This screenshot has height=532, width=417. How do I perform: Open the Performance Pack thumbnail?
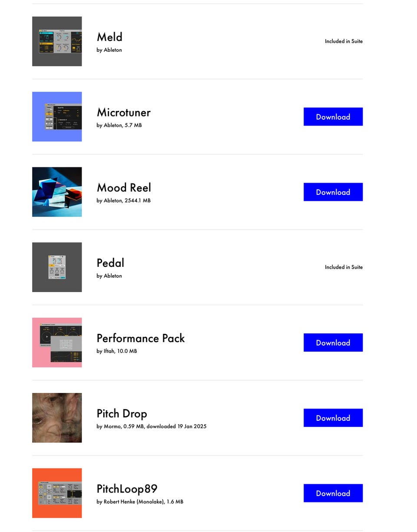coord(57,342)
